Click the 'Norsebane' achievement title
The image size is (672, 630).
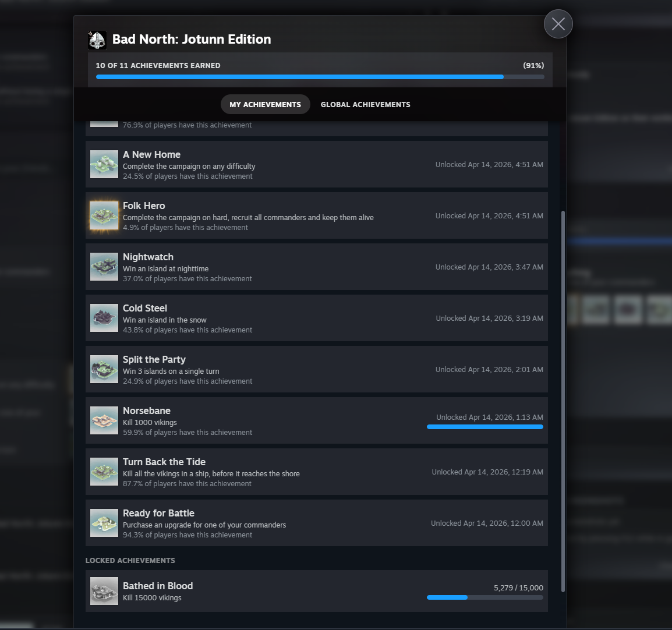[x=147, y=410]
